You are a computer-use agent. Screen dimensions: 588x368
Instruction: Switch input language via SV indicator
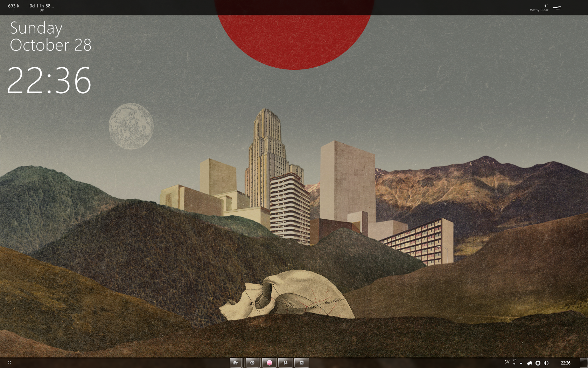pyautogui.click(x=507, y=362)
